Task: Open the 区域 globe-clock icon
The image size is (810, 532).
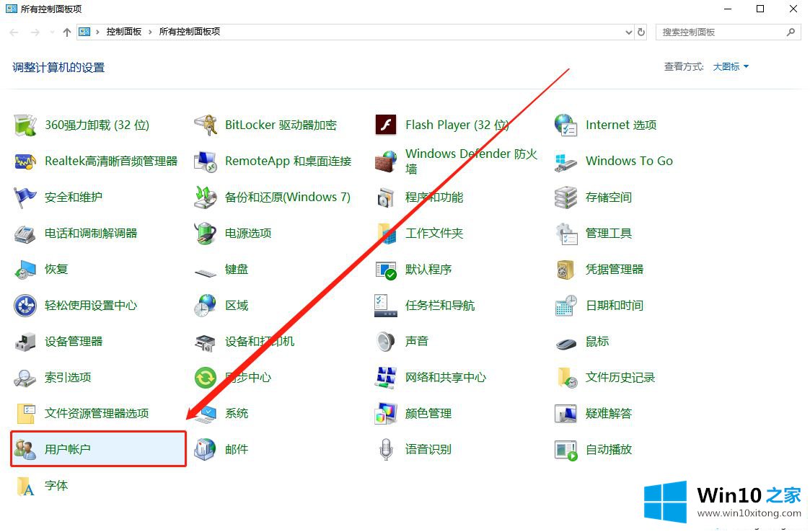Action: point(206,306)
